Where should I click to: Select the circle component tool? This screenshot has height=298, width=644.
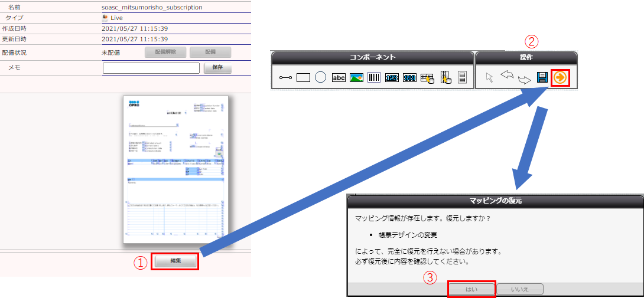(x=321, y=77)
